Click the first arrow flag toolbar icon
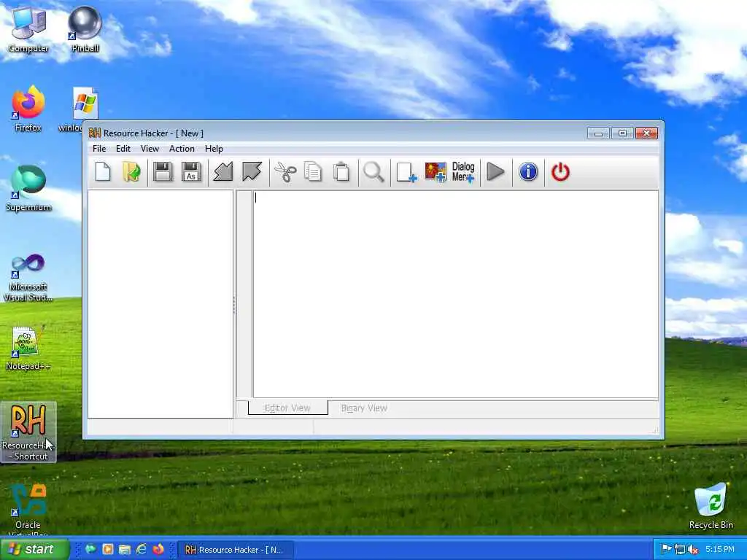 (x=222, y=172)
